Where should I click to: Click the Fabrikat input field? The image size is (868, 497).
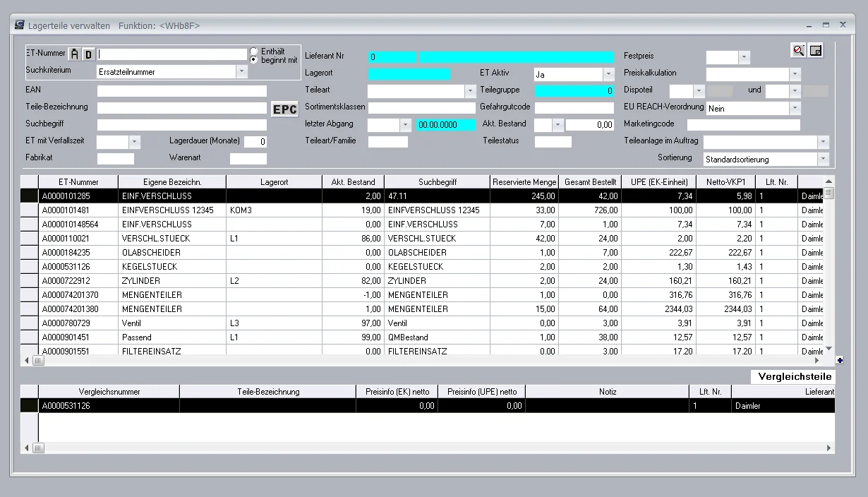pos(116,159)
